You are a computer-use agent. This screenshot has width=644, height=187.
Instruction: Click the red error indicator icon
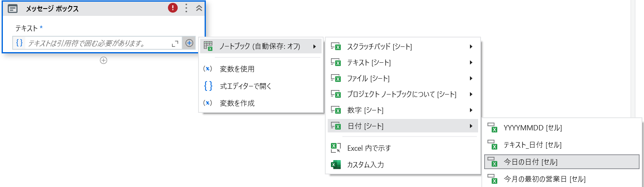point(173,8)
